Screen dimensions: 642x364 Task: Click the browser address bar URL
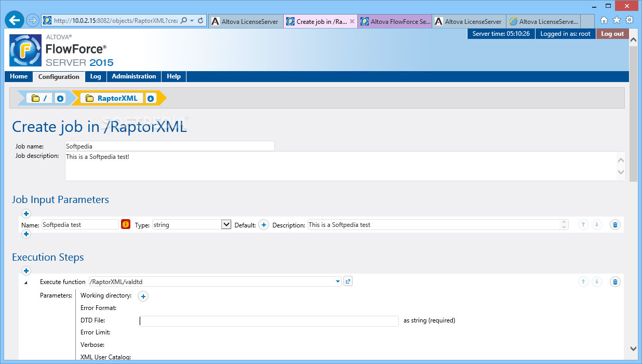point(115,21)
